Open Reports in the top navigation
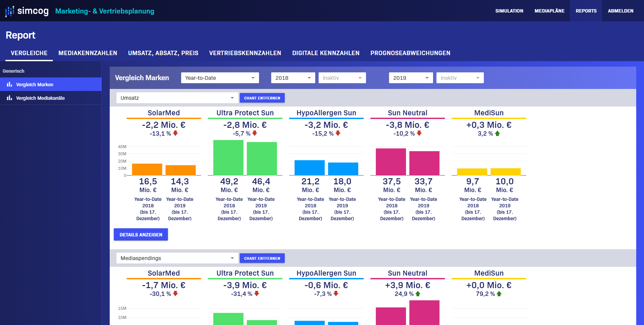Viewport: 644px width, 325px height. pyautogui.click(x=586, y=11)
